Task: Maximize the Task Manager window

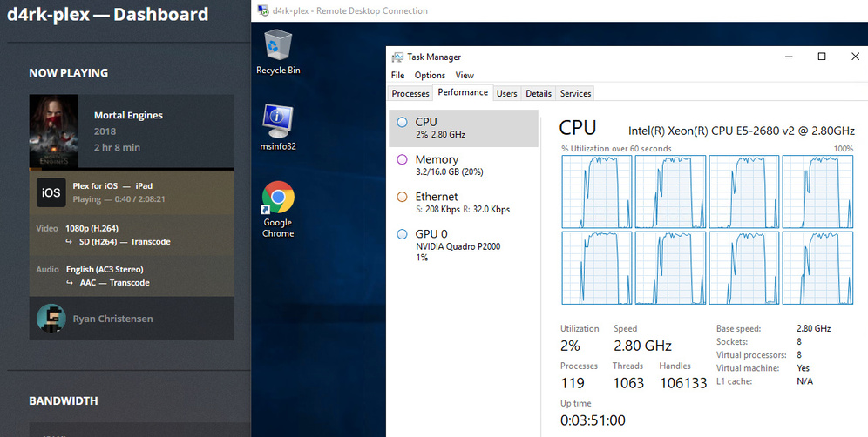Action: click(822, 57)
